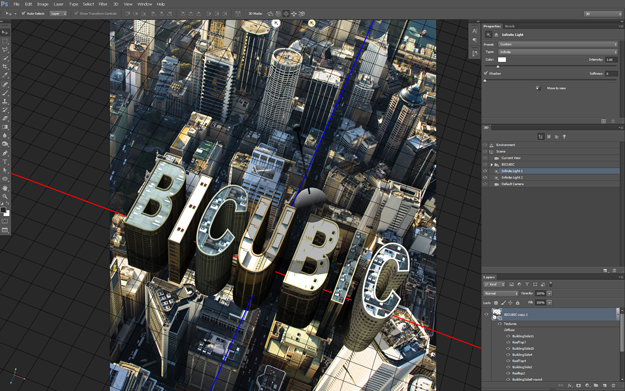625x391 pixels.
Task: Click Move to view button
Action: [x=551, y=88]
